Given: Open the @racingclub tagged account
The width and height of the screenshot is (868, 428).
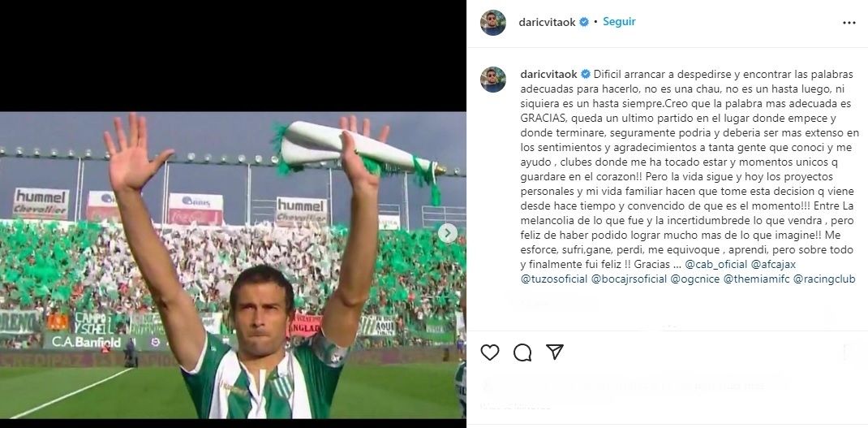Looking at the screenshot, I should (x=825, y=279).
